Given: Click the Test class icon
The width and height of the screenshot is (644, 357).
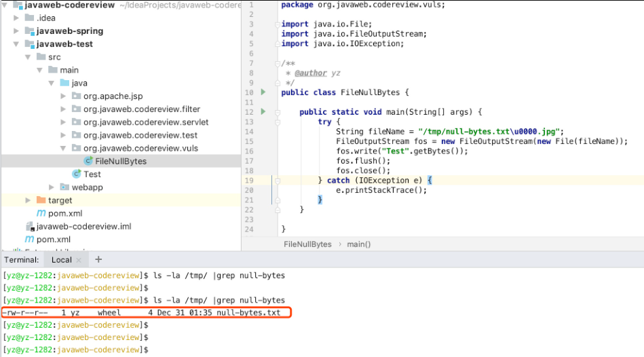Looking at the screenshot, I should point(77,174).
